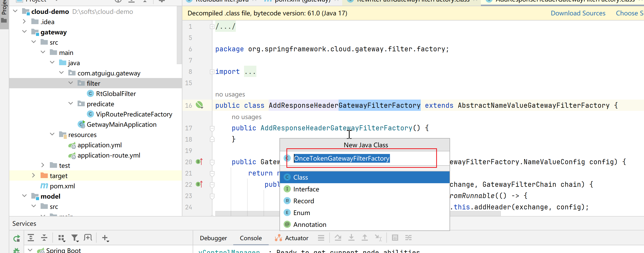The height and width of the screenshot is (253, 644).
Task: Unfold the import block on line 8
Action: click(x=212, y=72)
